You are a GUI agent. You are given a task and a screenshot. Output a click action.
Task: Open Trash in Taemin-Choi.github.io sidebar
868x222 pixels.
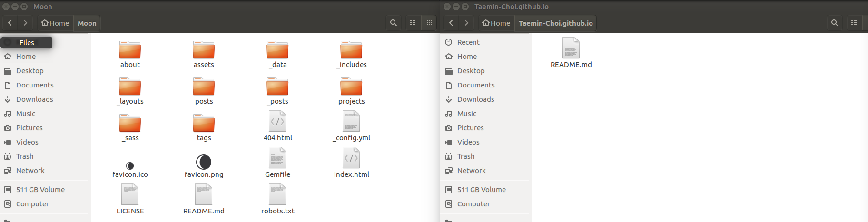click(x=485, y=156)
